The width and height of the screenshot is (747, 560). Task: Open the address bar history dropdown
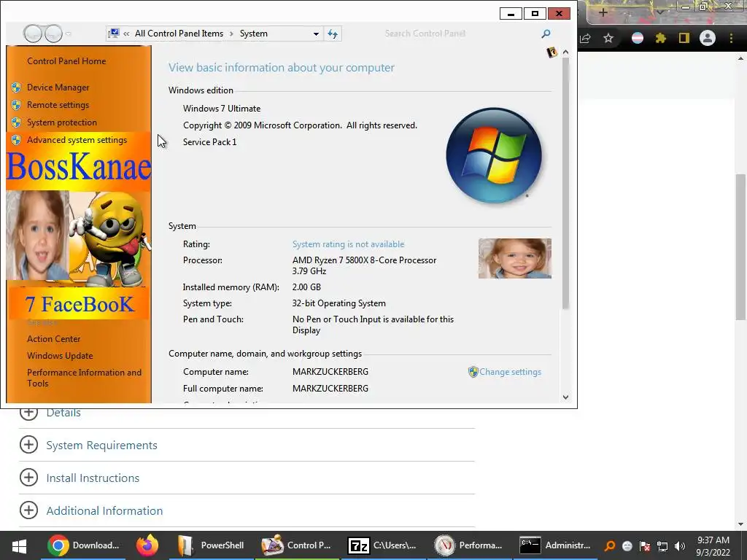316,34
